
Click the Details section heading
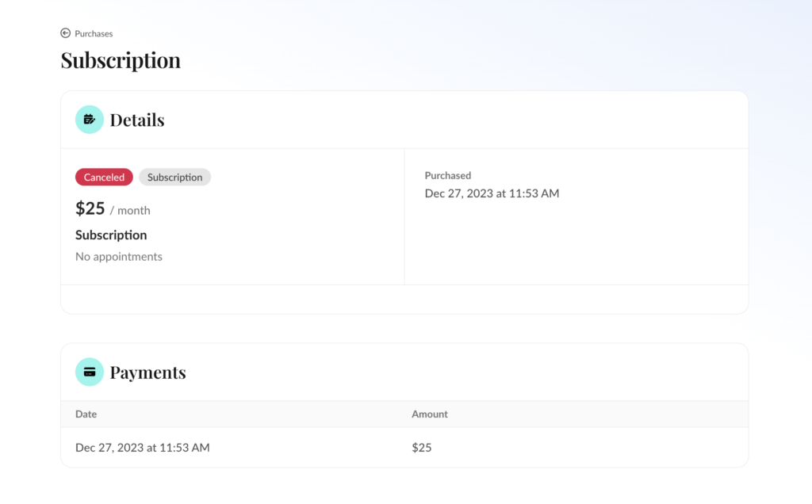(136, 120)
